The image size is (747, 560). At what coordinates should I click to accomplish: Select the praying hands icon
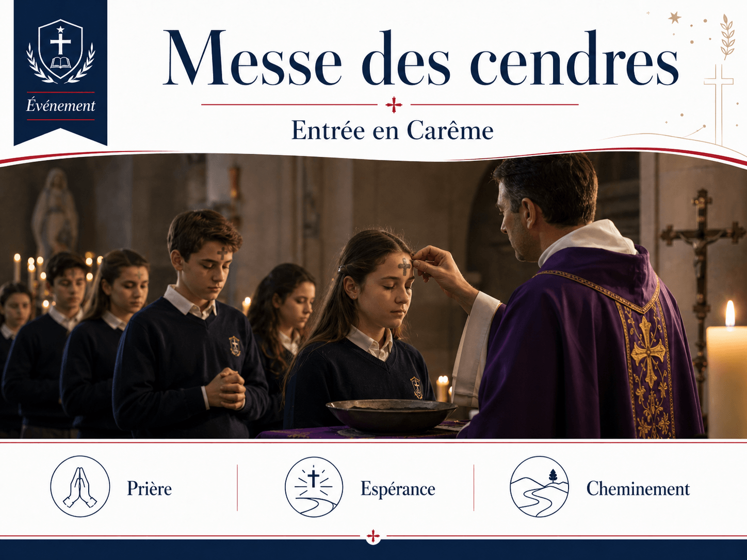click(x=80, y=486)
